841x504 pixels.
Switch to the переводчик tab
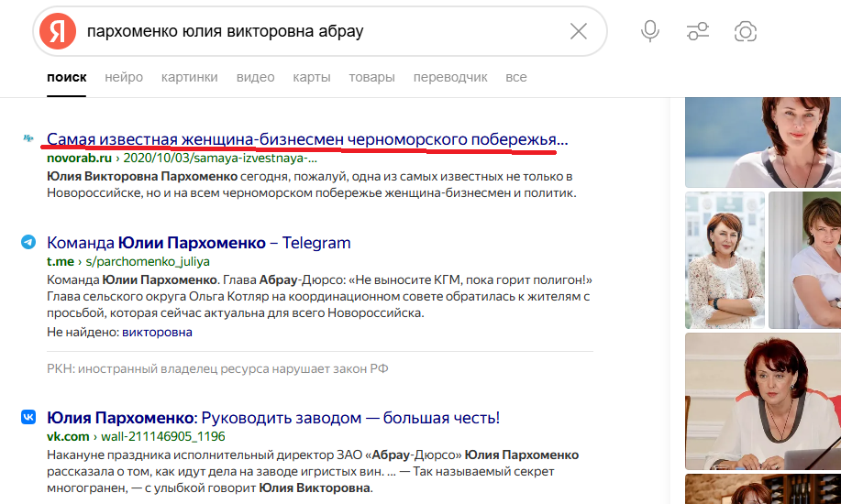(x=450, y=77)
